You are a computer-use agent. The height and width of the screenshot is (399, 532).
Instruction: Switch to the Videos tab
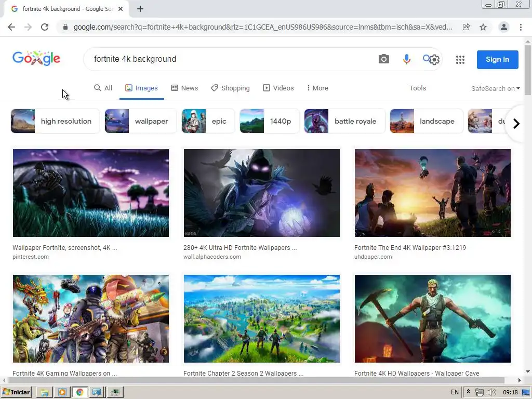click(x=278, y=88)
